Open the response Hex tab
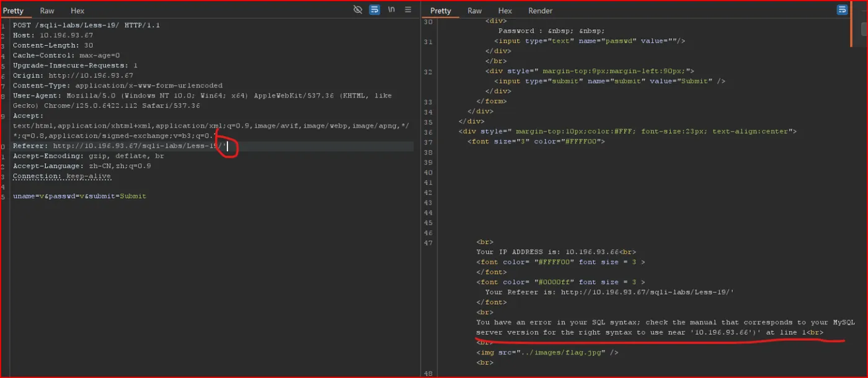 coord(505,11)
